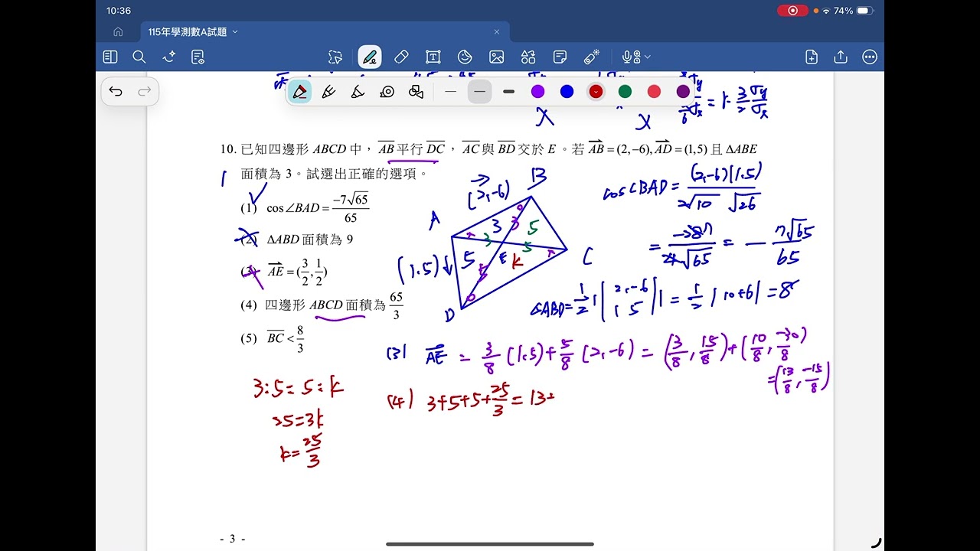980x551 pixels.
Task: Choose the brush pen style
Action: pos(329,92)
